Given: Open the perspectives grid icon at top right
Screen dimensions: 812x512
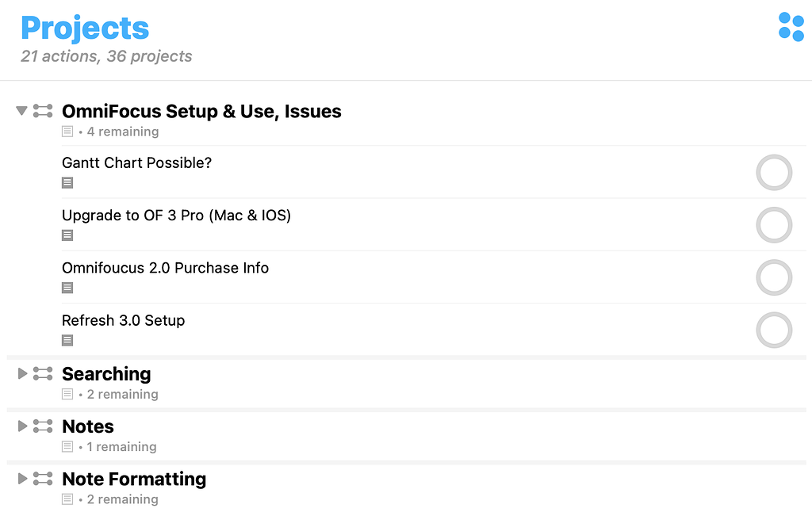Looking at the screenshot, I should coord(791,27).
